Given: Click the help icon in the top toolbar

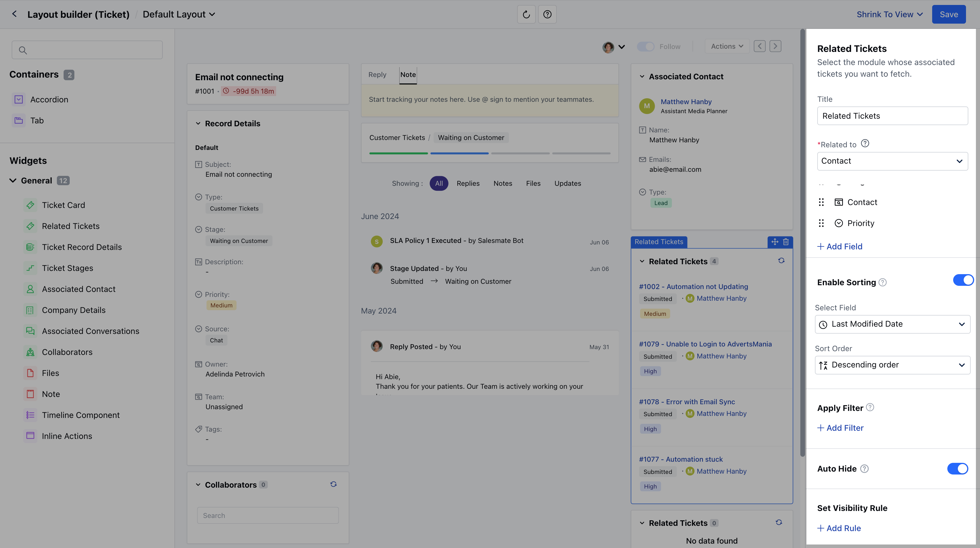Looking at the screenshot, I should (x=547, y=14).
